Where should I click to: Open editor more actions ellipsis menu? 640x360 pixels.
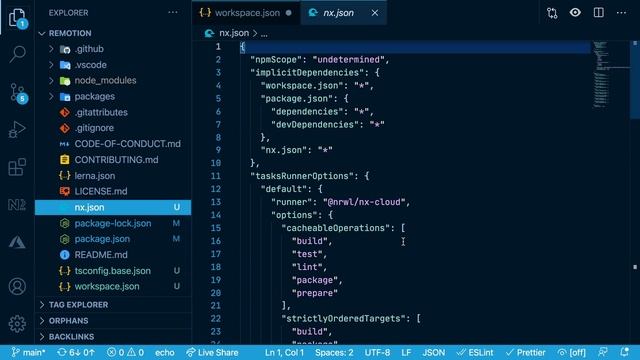tap(621, 13)
